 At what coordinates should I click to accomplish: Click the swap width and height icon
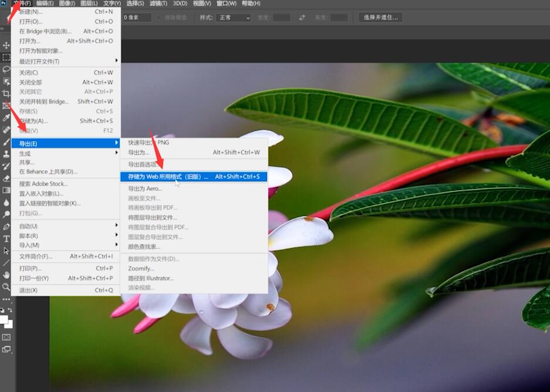pos(302,17)
